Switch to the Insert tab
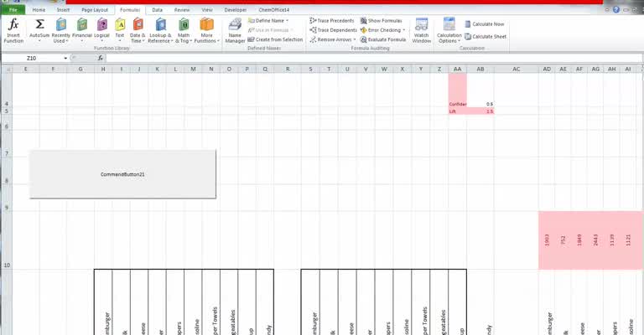 click(63, 9)
